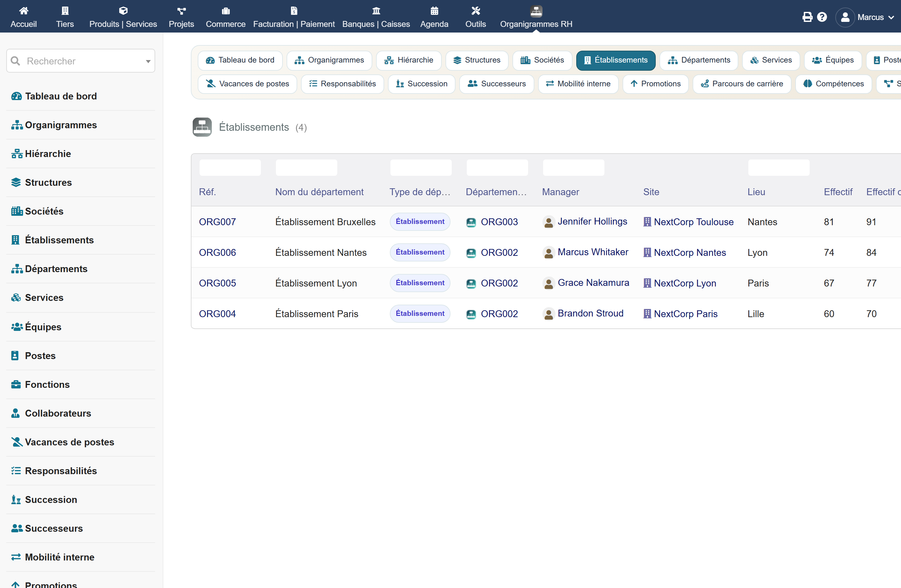Sort by the Effectif column header
Image resolution: width=901 pixels, height=588 pixels.
838,192
